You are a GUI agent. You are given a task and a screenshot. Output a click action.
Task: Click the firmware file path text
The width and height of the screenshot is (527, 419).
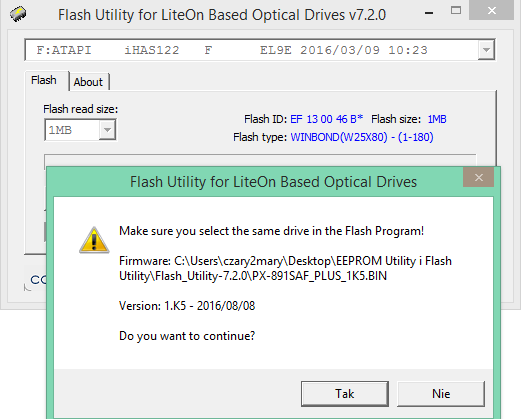click(x=285, y=268)
